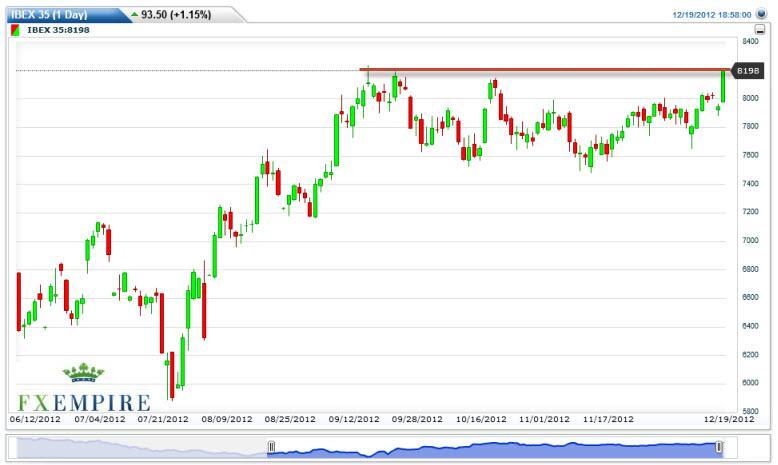Viewport: 778px width, 465px height.
Task: Grab the right handle of the range navigator
Action: click(x=718, y=447)
